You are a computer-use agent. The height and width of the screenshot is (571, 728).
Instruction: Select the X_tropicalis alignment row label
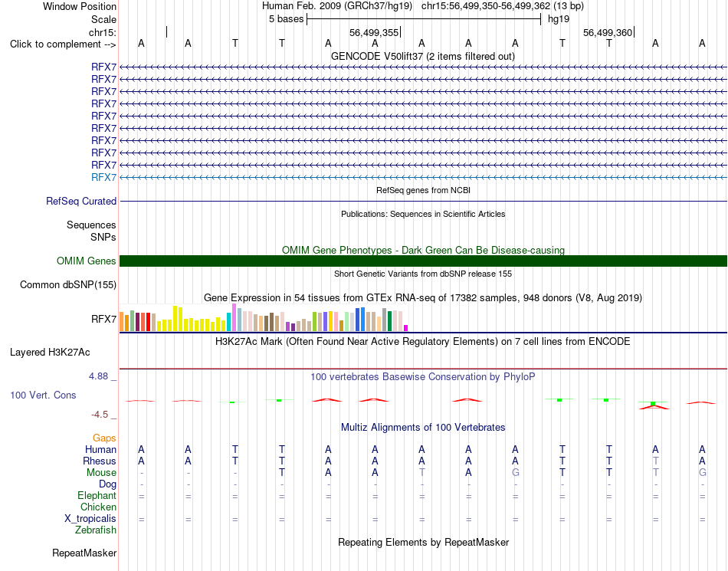(90, 519)
